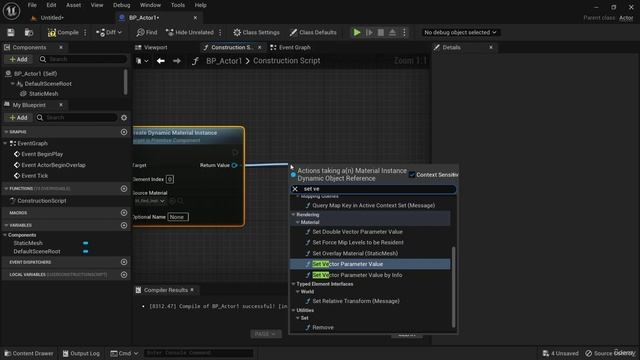Screen dimensions: 640x360
Task: Select Event Tick entry
Action: [x=35, y=176]
